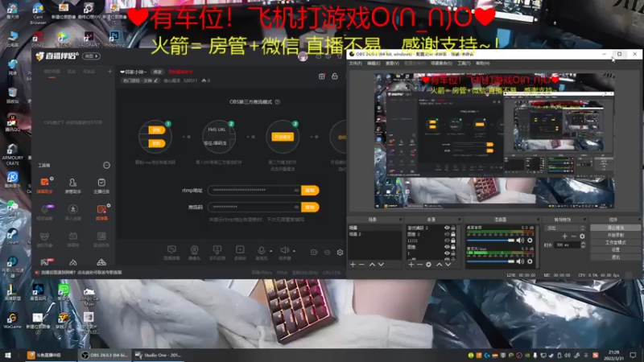Open source properties gear in Sources panel

click(x=428, y=265)
